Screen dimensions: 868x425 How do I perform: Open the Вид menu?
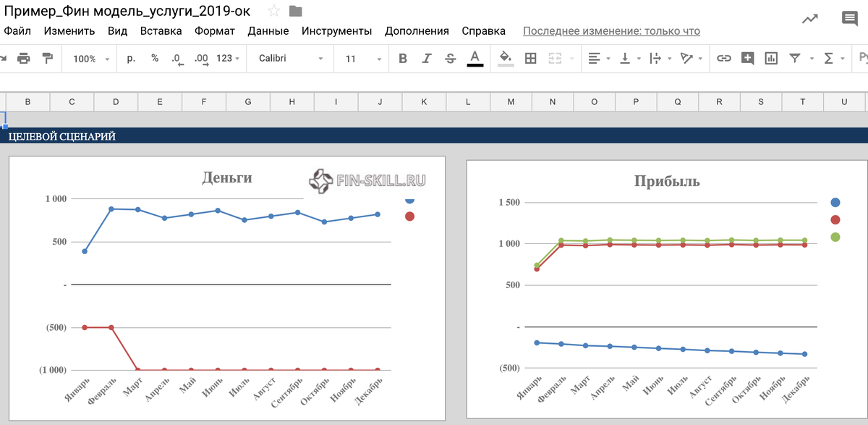tap(117, 31)
